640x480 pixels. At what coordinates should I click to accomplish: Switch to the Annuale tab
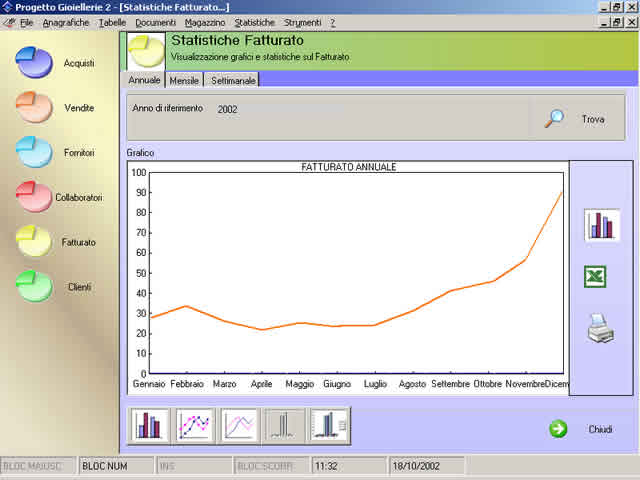point(144,80)
